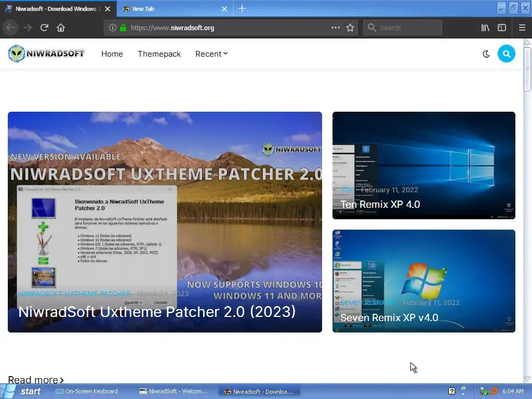Click the Niwradsoft - Download taskbar button
The height and width of the screenshot is (399, 532).
coord(259,392)
